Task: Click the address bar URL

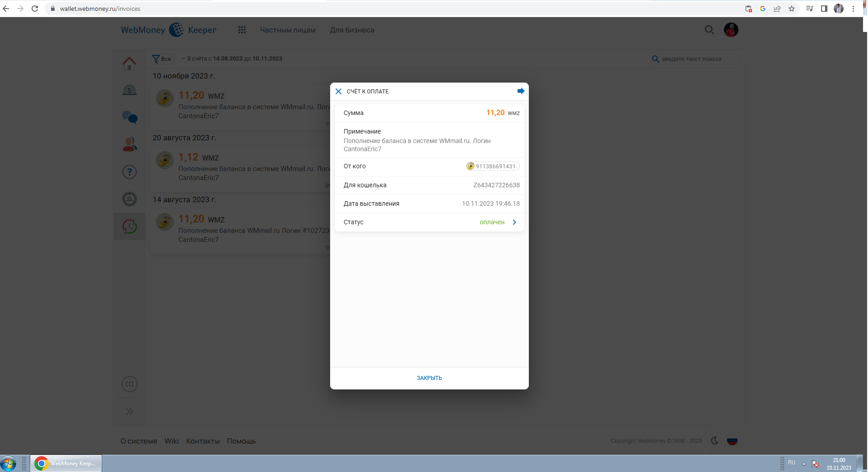Action: [100, 9]
